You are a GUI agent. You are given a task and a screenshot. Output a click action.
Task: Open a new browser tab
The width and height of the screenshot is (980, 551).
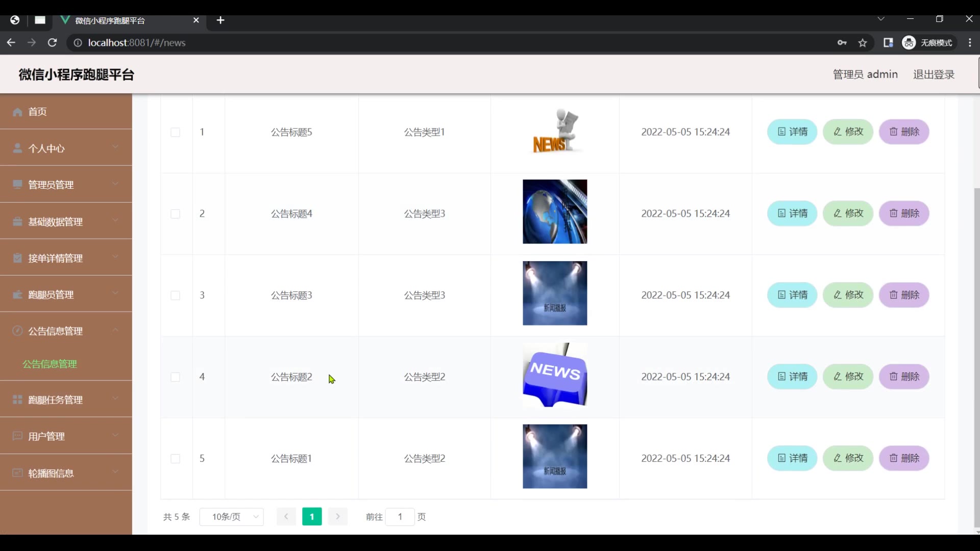(220, 20)
